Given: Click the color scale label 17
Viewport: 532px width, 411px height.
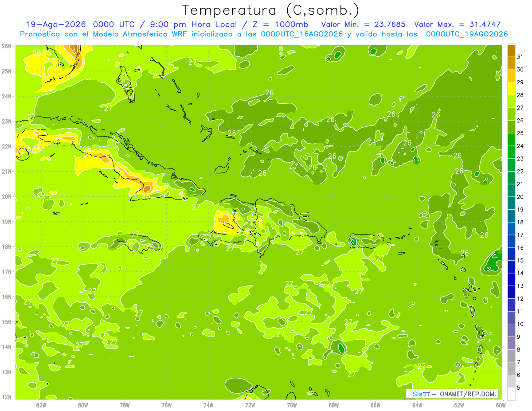Looking at the screenshot, I should 520,235.
